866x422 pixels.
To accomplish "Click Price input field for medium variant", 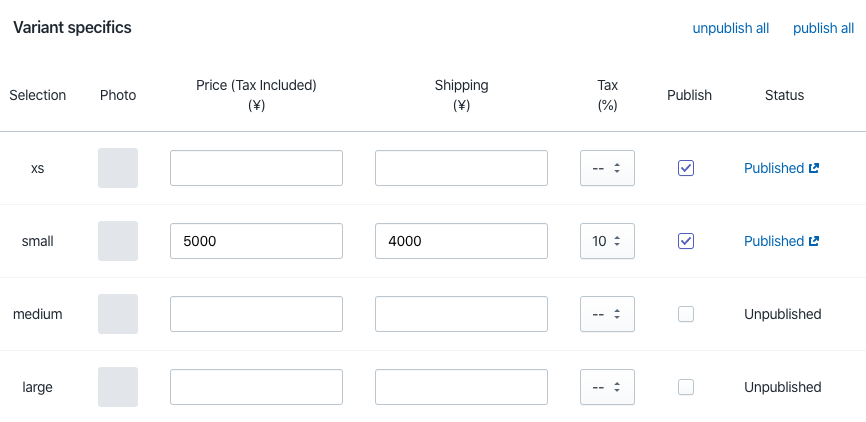I will pyautogui.click(x=256, y=314).
